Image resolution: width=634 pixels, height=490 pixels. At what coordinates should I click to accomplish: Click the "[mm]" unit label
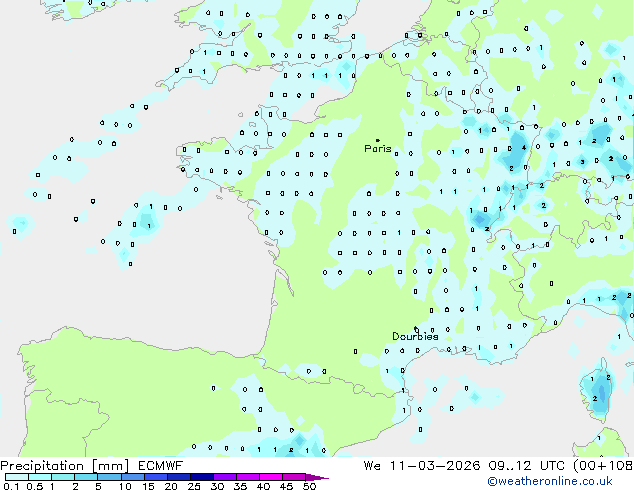click(x=110, y=466)
